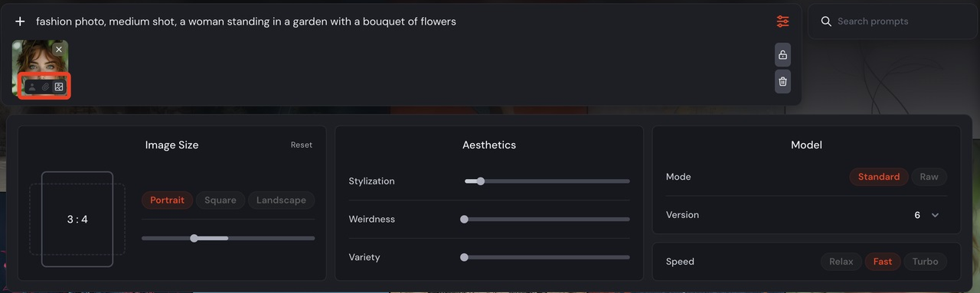Select the image prompt picture icon
980x293 pixels.
(59, 87)
